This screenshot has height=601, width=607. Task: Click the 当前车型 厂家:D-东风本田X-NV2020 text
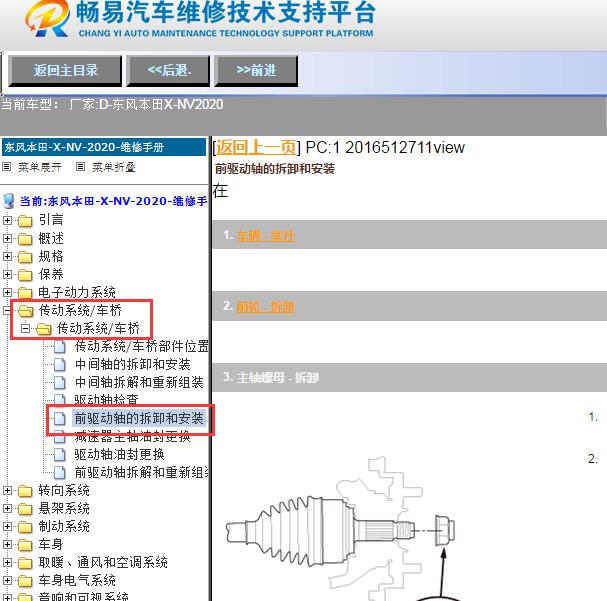point(112,104)
